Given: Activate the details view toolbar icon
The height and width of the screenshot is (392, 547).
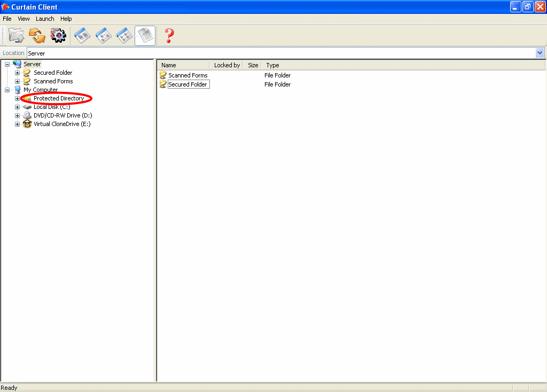Looking at the screenshot, I should pos(145,36).
